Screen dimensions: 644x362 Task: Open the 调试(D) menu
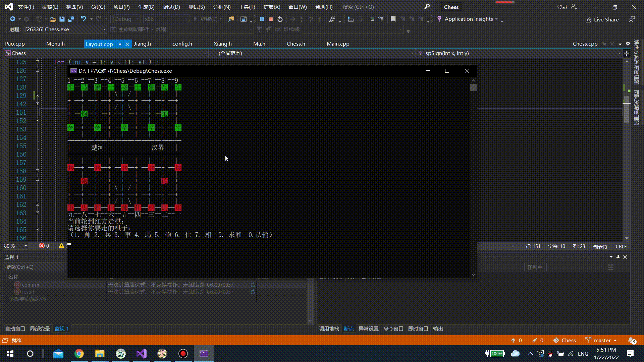pos(171,7)
